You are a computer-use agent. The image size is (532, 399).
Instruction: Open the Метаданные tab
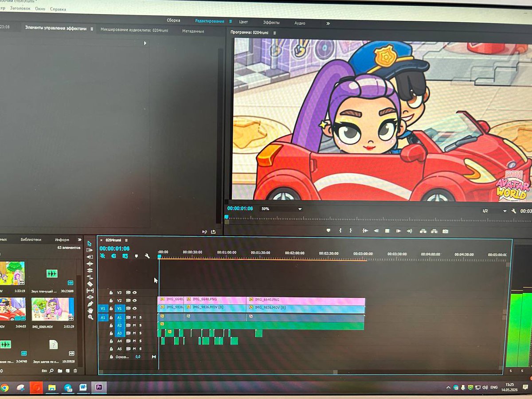click(x=193, y=31)
